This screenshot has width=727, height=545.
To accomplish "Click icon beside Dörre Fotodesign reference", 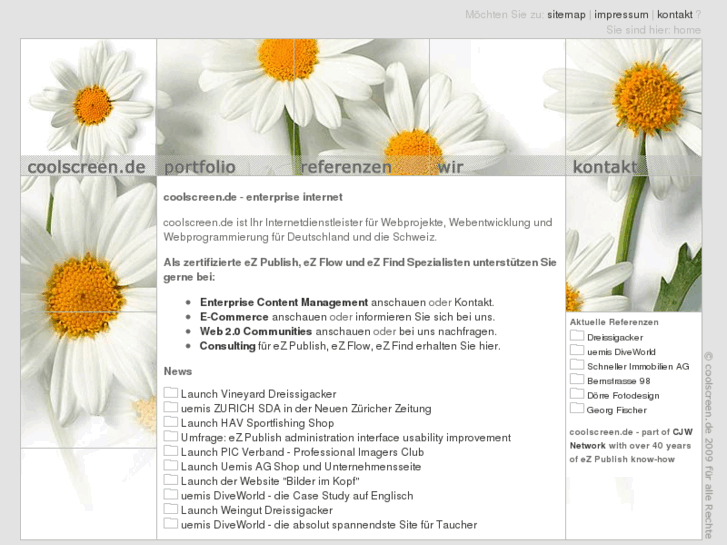I will pyautogui.click(x=577, y=394).
